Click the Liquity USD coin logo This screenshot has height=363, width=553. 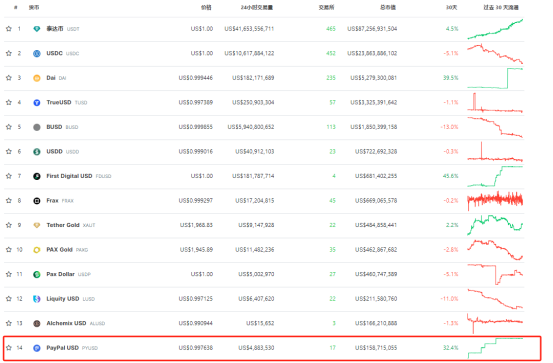coord(37,299)
